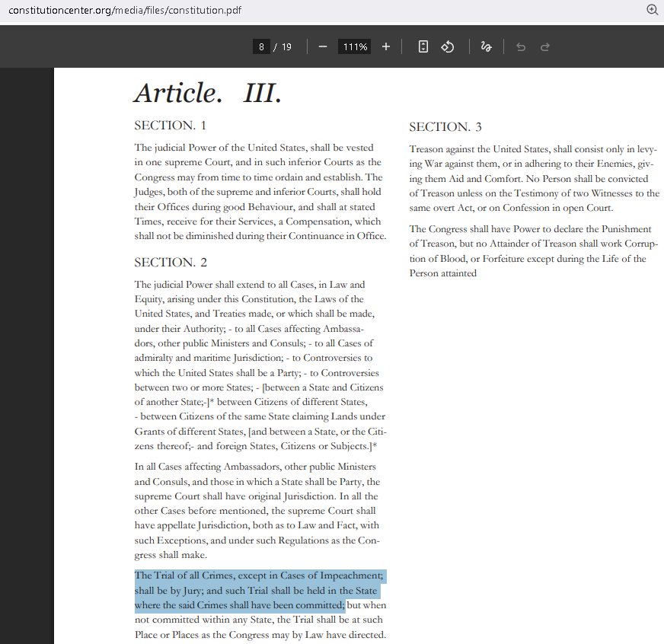Rotate the PDF with the rotate icon
This screenshot has height=644, width=664.
[x=448, y=46]
